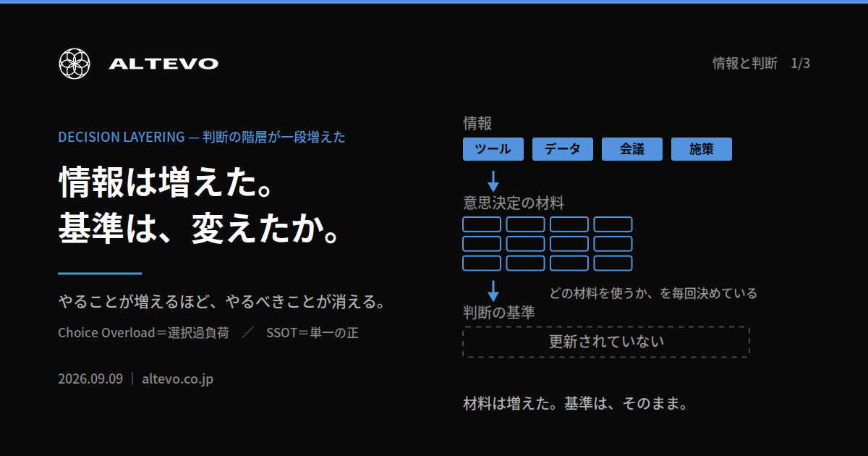Click the SSOT＝単一の正 text

coord(312,333)
